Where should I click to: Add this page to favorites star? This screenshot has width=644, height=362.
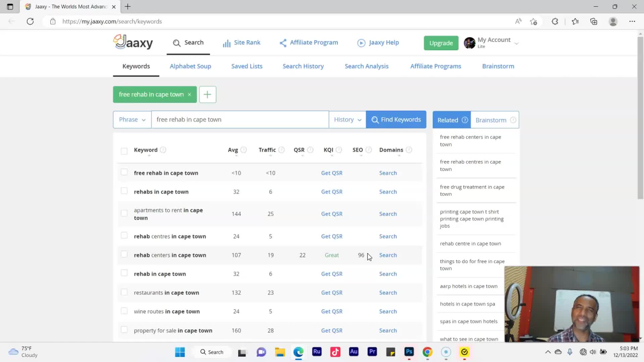pos(533,21)
